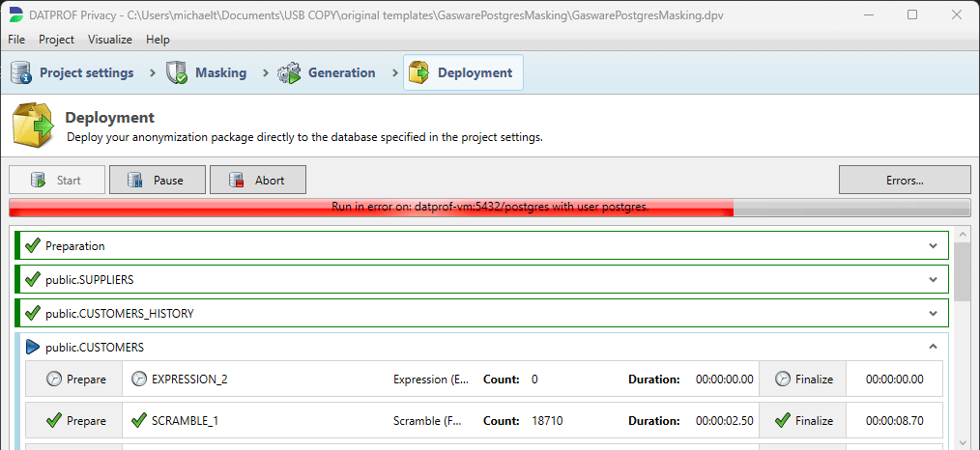Click the DATPROF Privacy app logo

point(15,14)
